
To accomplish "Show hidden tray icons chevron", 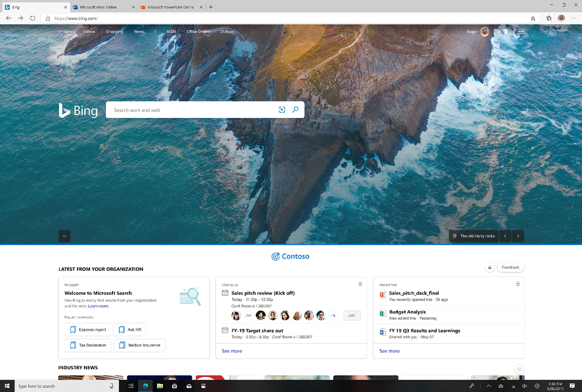I will 488,386.
